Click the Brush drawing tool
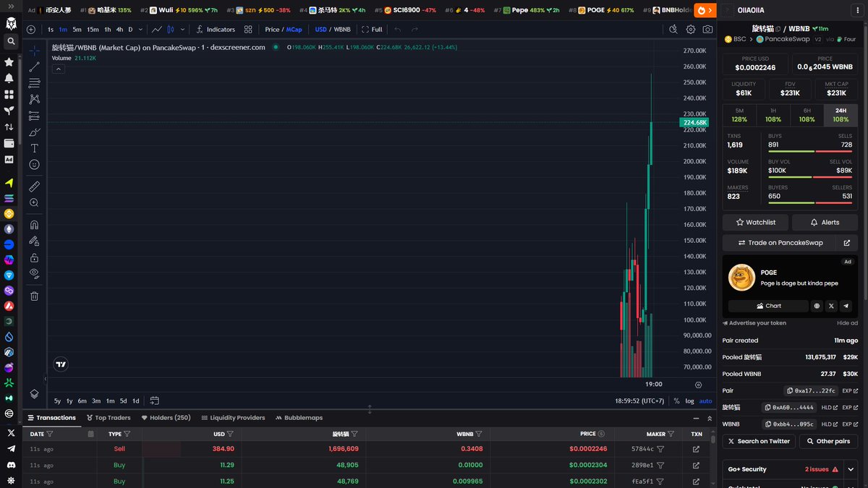 (x=34, y=132)
